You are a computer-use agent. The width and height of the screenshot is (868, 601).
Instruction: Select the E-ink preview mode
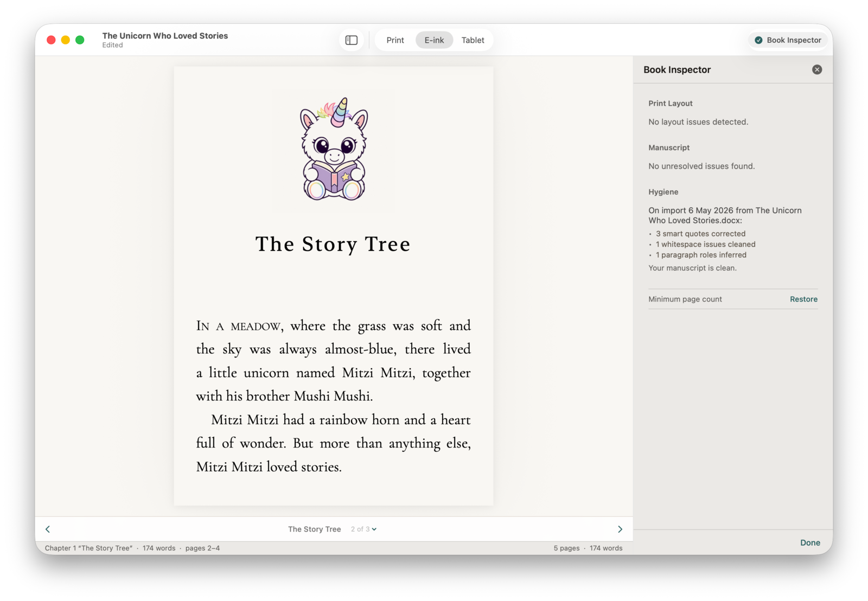434,40
